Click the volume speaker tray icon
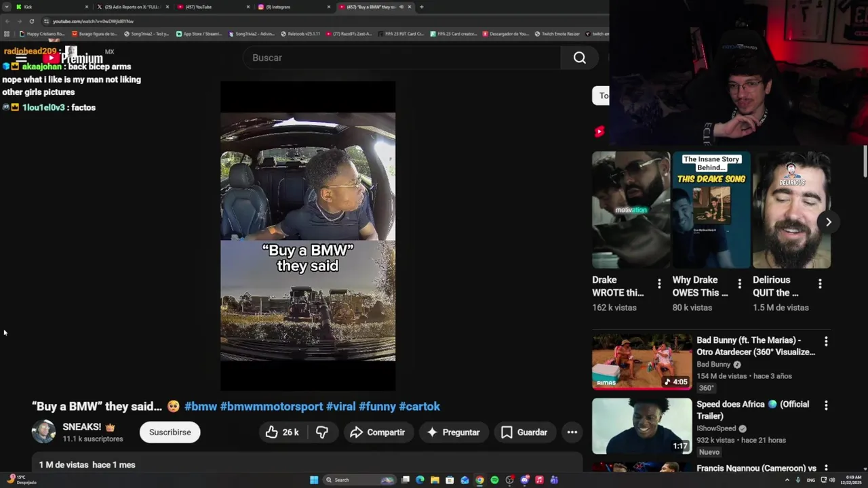Image resolution: width=868 pixels, height=488 pixels. pyautogui.click(x=831, y=480)
